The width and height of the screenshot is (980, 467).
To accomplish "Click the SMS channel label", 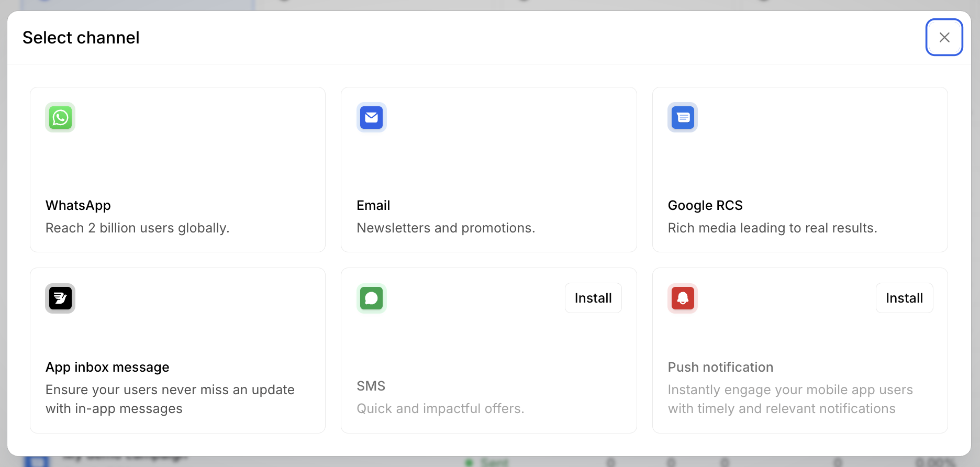I will (x=371, y=386).
